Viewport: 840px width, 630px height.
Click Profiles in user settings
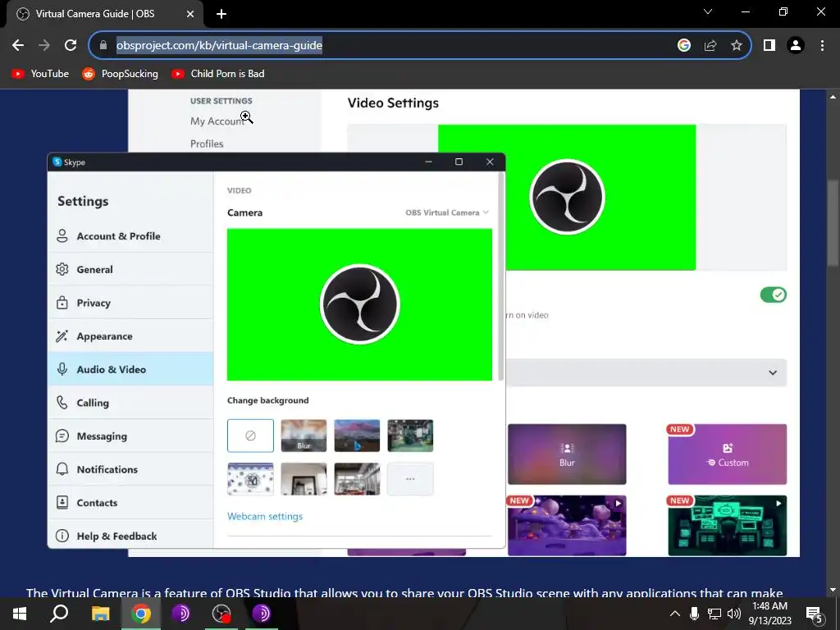tap(207, 144)
